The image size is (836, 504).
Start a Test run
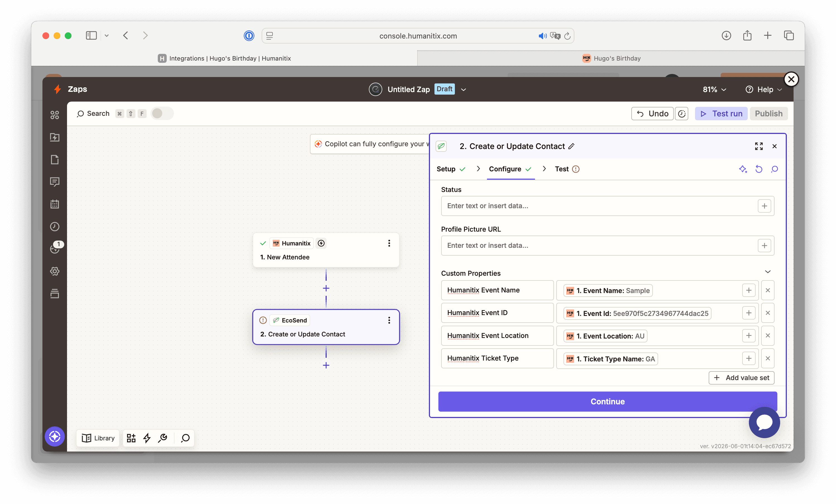coord(721,114)
